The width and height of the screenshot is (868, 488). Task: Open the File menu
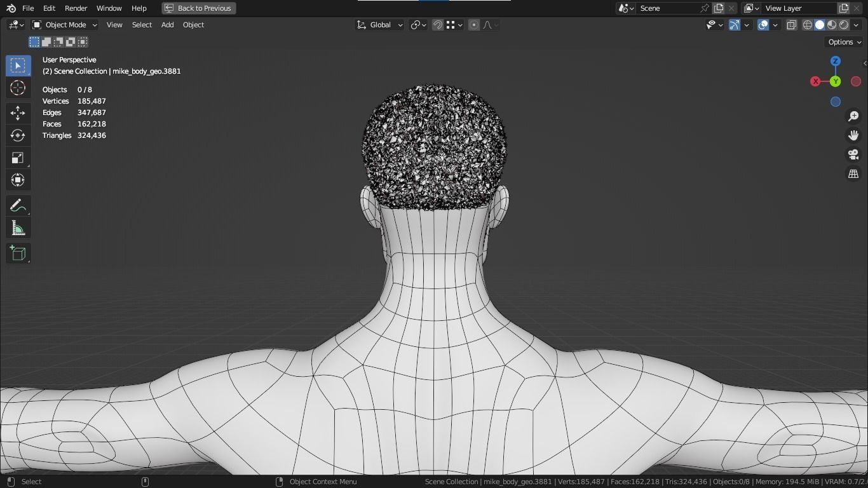pyautogui.click(x=28, y=8)
